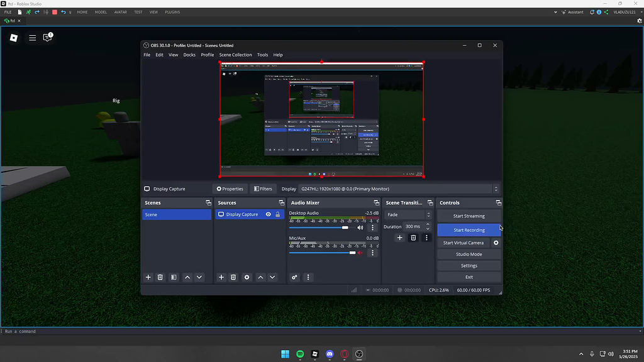
Task: Move source down in the Sources list
Action: pos(272,277)
